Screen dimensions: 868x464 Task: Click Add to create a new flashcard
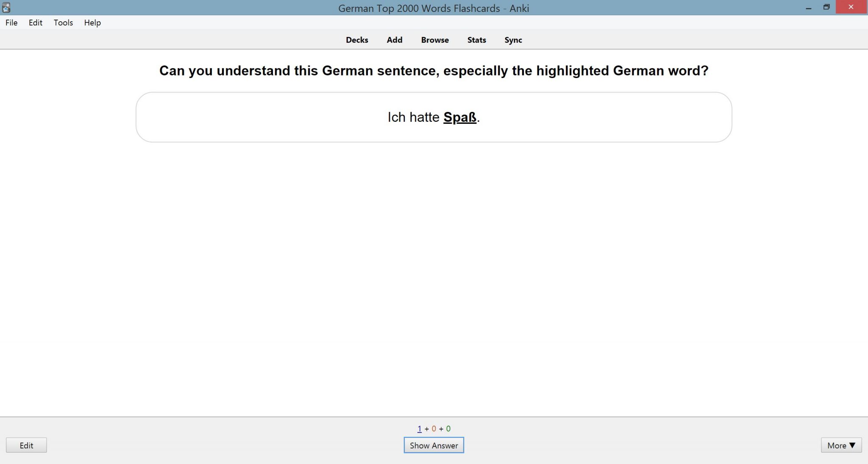pyautogui.click(x=394, y=39)
